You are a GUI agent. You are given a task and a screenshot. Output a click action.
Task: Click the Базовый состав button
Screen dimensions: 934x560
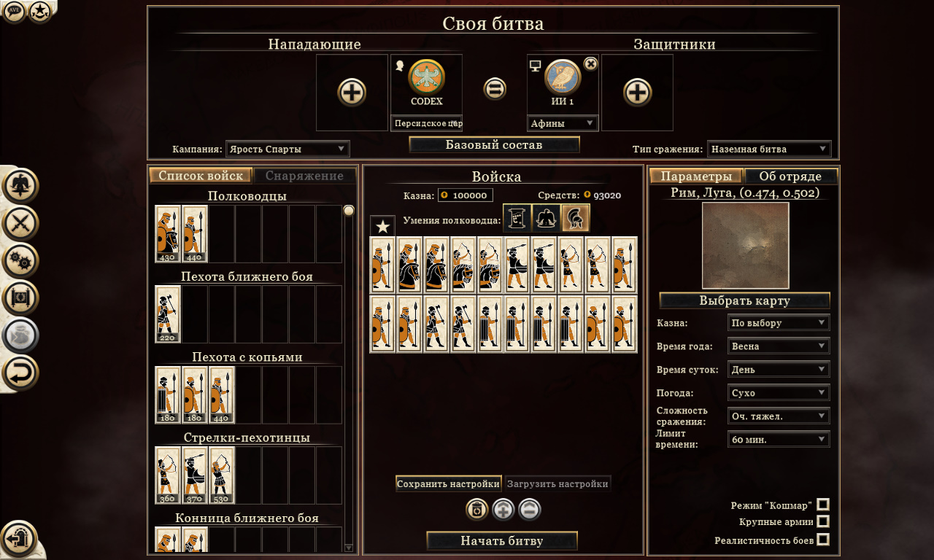coord(494,144)
